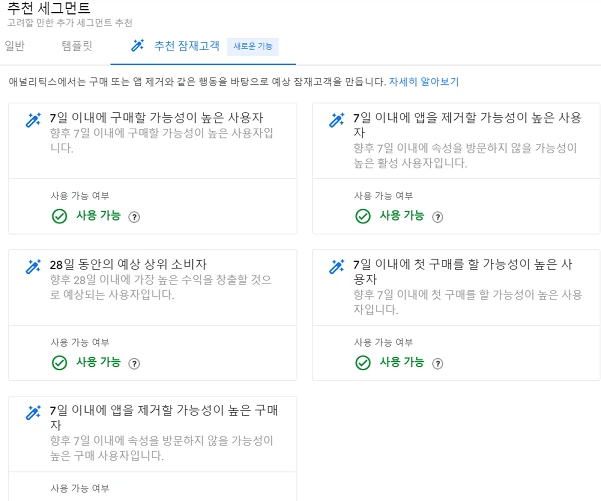Click the 새로운 기능 badge
Image resolution: width=601 pixels, height=501 pixels.
(252, 46)
